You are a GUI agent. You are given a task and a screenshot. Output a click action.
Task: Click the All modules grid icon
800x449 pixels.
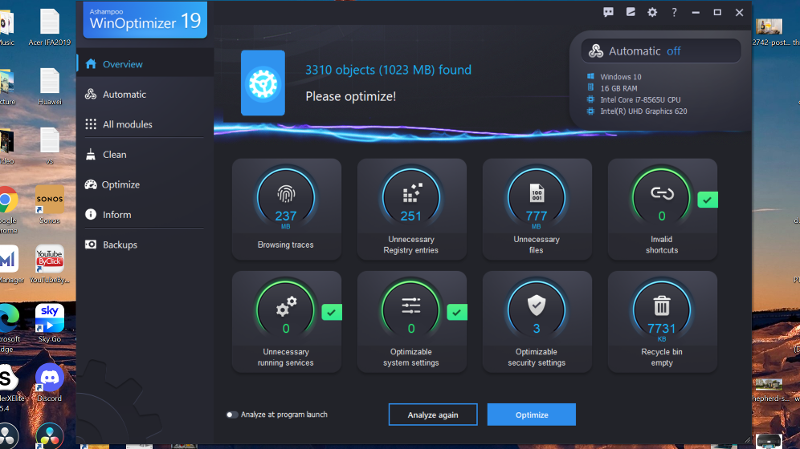point(91,124)
